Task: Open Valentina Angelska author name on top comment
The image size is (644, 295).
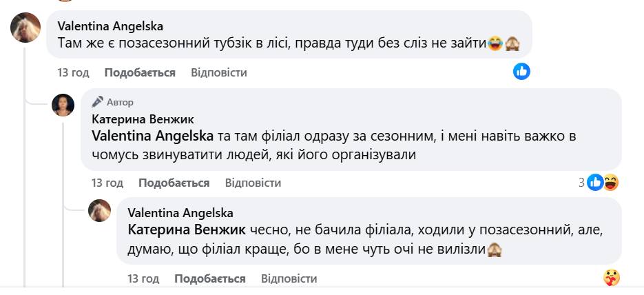Action: (x=110, y=26)
